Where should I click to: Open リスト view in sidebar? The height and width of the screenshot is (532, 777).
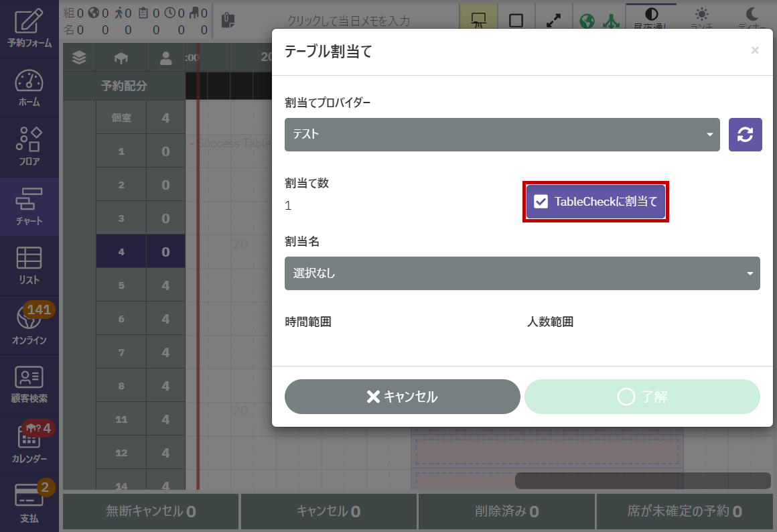(x=29, y=265)
